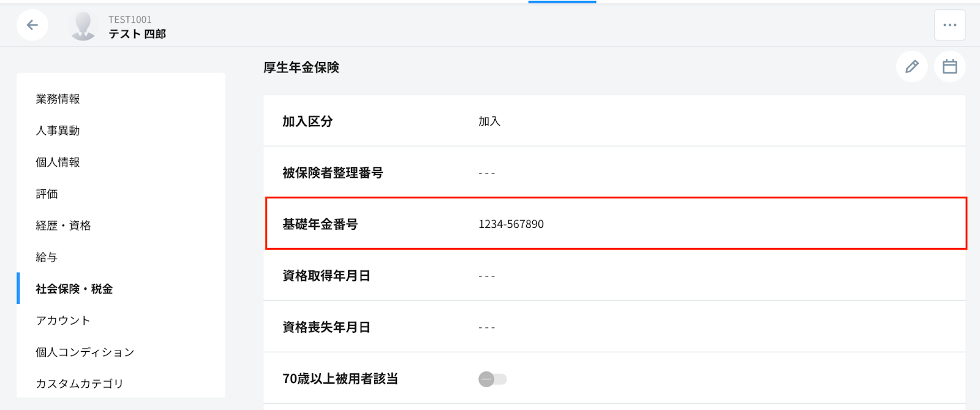The width and height of the screenshot is (980, 410).
Task: Click the employee name テスト 四郎
Action: pyautogui.click(x=137, y=34)
